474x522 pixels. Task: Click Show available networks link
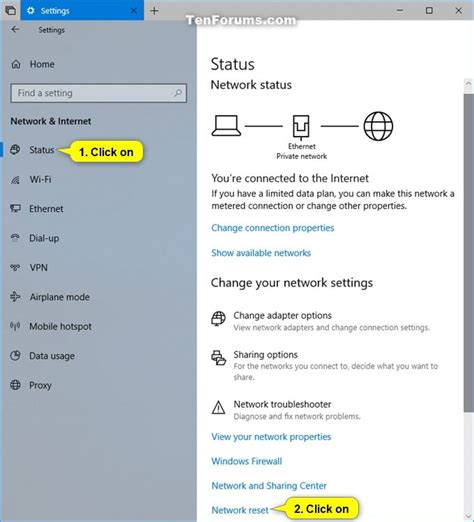click(x=261, y=253)
